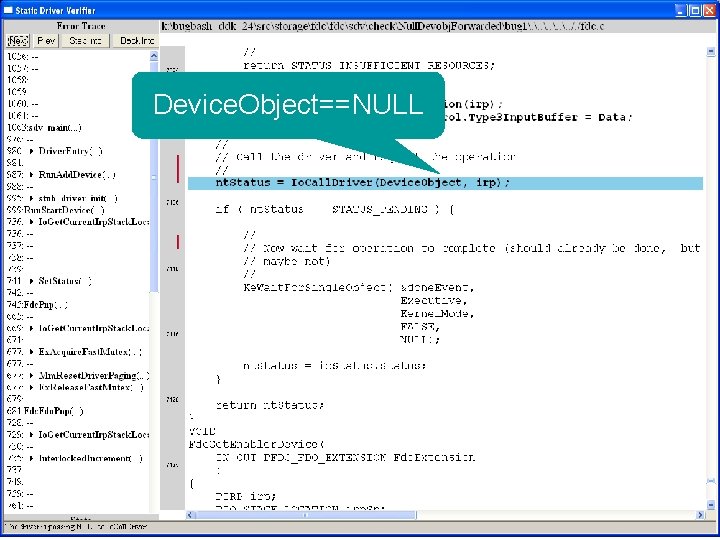Expand the SetStatus trace node
Screen dimensions: 720x540
[31, 281]
